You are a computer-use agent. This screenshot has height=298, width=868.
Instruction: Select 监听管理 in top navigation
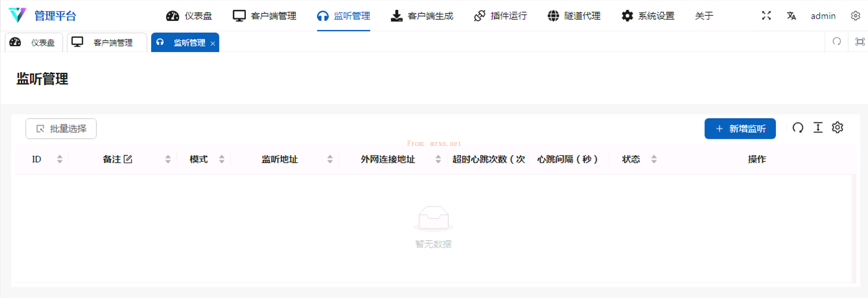(x=344, y=16)
